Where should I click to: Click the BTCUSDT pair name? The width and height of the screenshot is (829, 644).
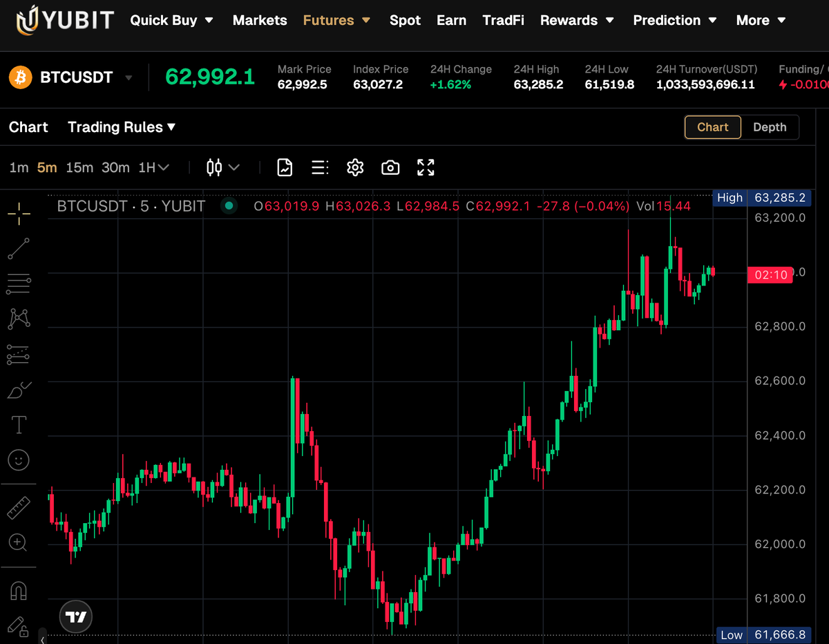point(76,77)
